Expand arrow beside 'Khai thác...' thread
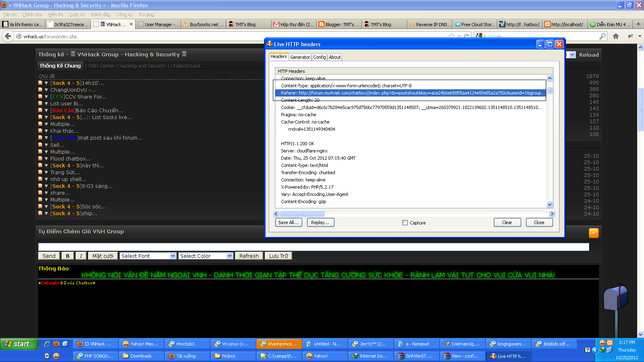Image resolution: width=644 pixels, height=362 pixels. click(x=46, y=131)
